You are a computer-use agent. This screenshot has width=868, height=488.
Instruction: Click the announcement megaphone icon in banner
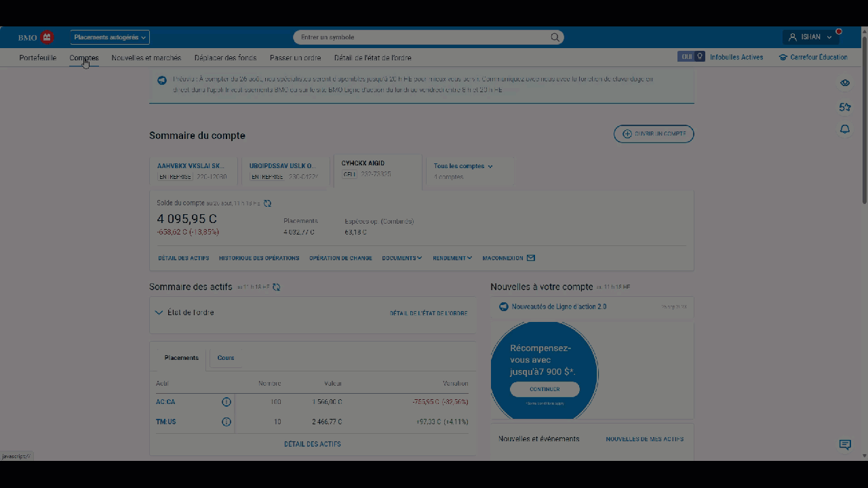pyautogui.click(x=162, y=80)
